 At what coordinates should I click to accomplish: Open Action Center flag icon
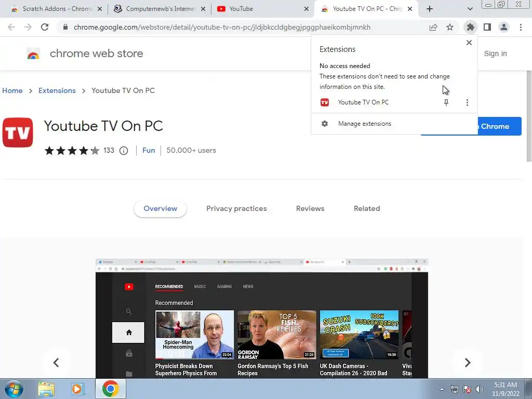pyautogui.click(x=467, y=389)
